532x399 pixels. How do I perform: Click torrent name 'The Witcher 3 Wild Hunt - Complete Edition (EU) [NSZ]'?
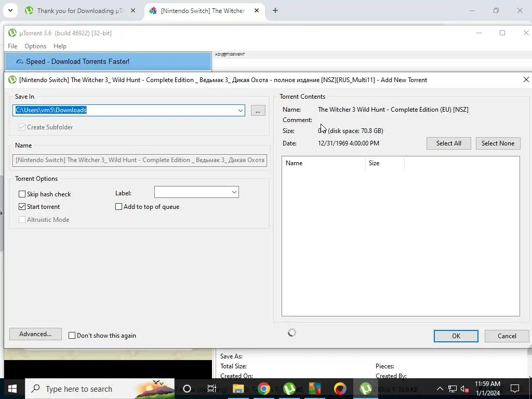pyautogui.click(x=393, y=110)
